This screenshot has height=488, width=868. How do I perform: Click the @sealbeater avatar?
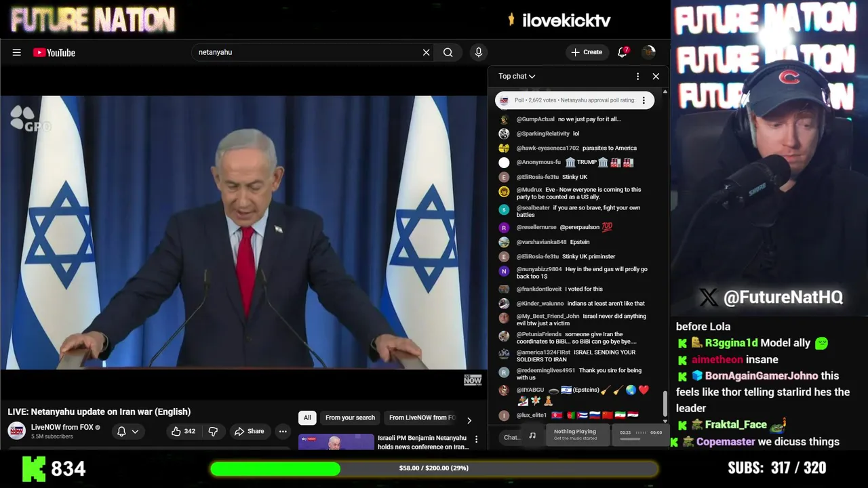pyautogui.click(x=504, y=209)
